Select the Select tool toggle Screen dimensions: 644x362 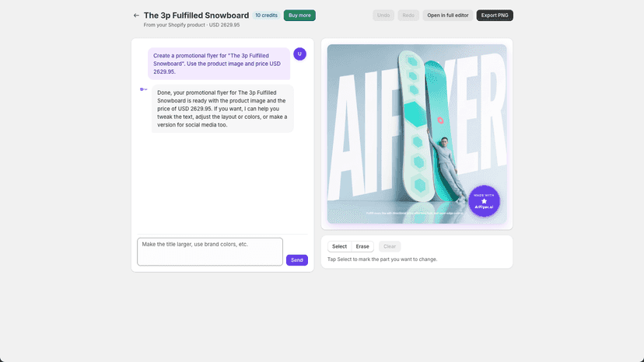339,246
